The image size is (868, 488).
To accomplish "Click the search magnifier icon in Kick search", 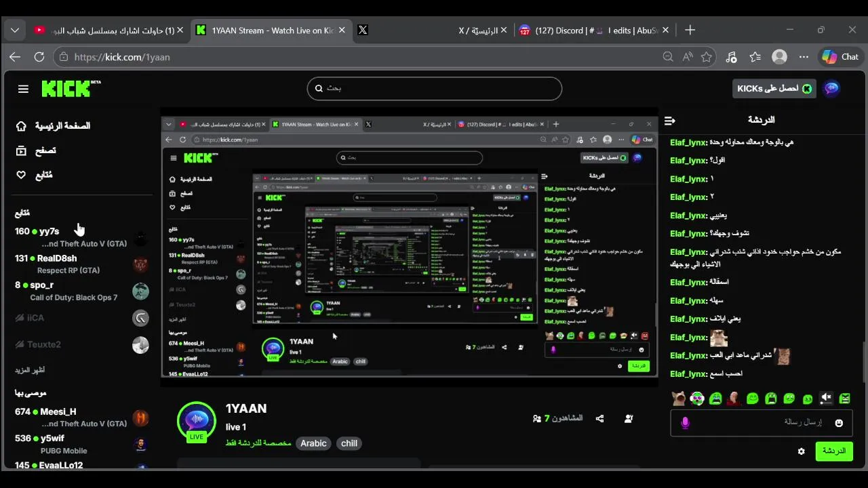I will point(319,88).
